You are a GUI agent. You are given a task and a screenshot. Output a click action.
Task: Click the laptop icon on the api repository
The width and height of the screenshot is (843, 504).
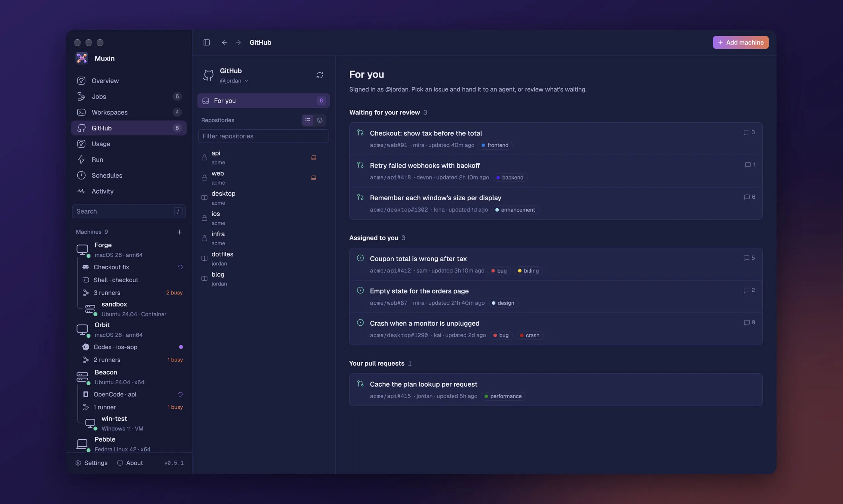click(314, 157)
